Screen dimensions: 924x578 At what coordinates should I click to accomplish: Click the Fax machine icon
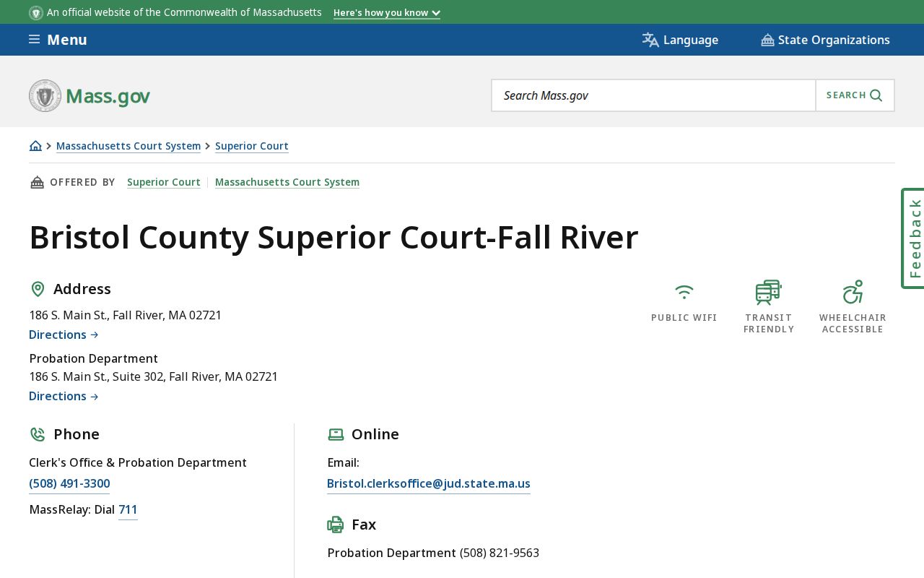[x=336, y=525]
